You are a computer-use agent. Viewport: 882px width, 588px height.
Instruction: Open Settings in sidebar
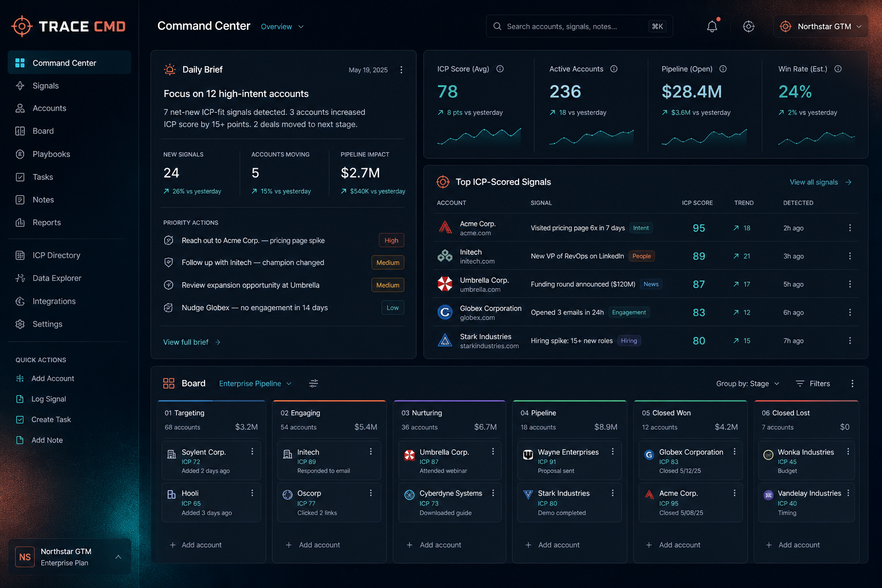click(69, 324)
